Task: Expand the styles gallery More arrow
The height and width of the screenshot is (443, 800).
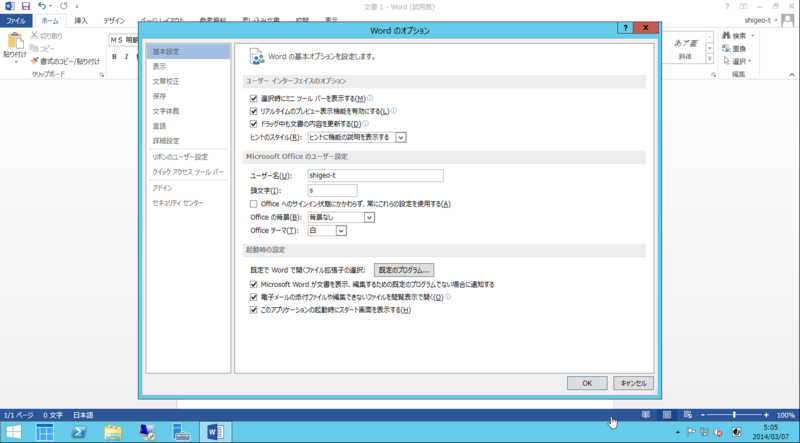Action: [x=709, y=59]
